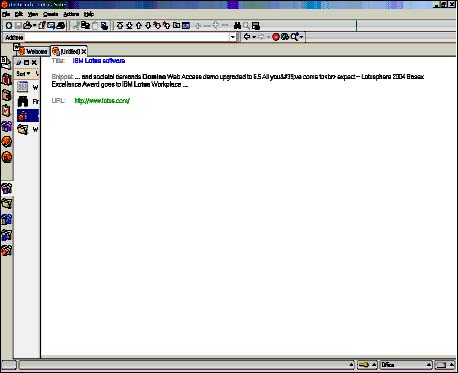458x373 pixels.
Task: Click the Address input field
Action: pos(127,37)
